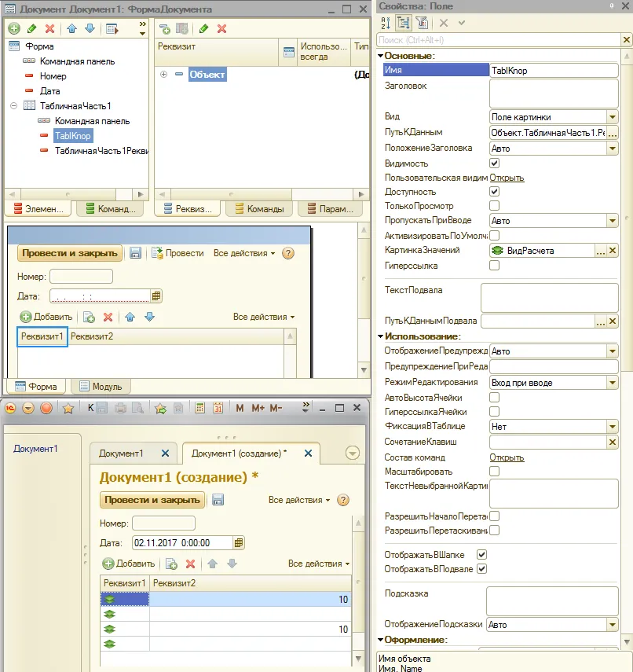Click help question mark in Документ1 (создание) form
The height and width of the screenshot is (672, 633).
click(x=343, y=500)
